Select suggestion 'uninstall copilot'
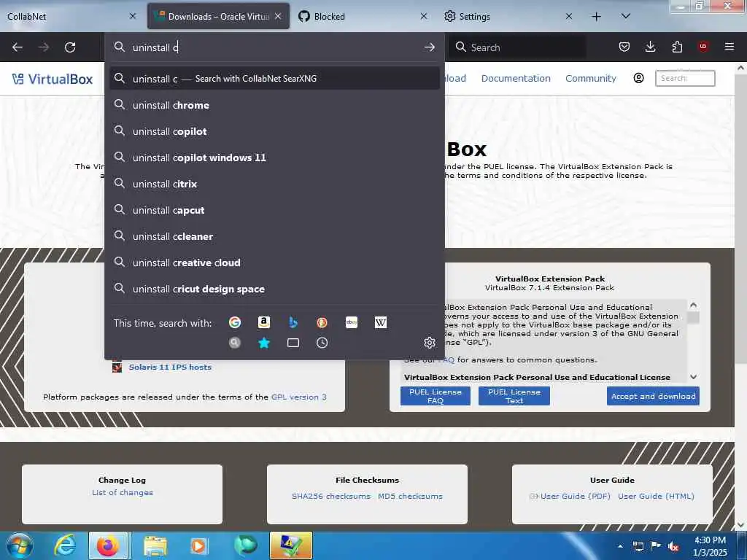 click(274, 131)
